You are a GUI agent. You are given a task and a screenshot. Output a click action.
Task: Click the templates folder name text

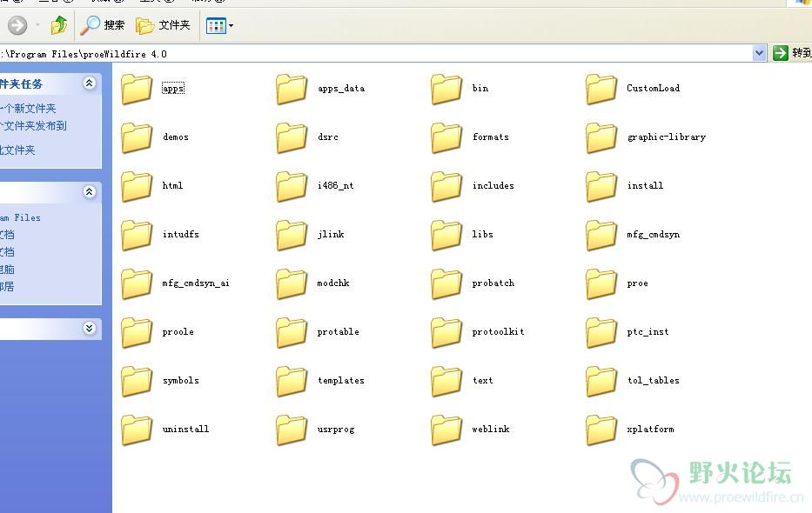[341, 381]
